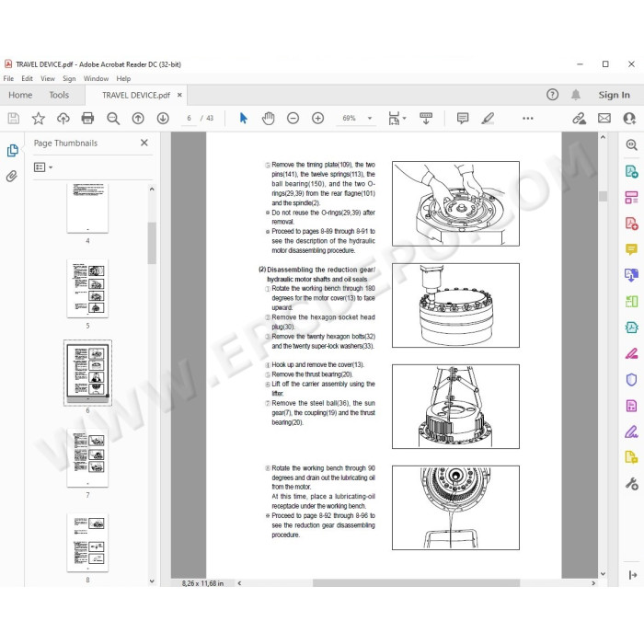
Task: Activate the Hand pan tool
Action: [269, 119]
